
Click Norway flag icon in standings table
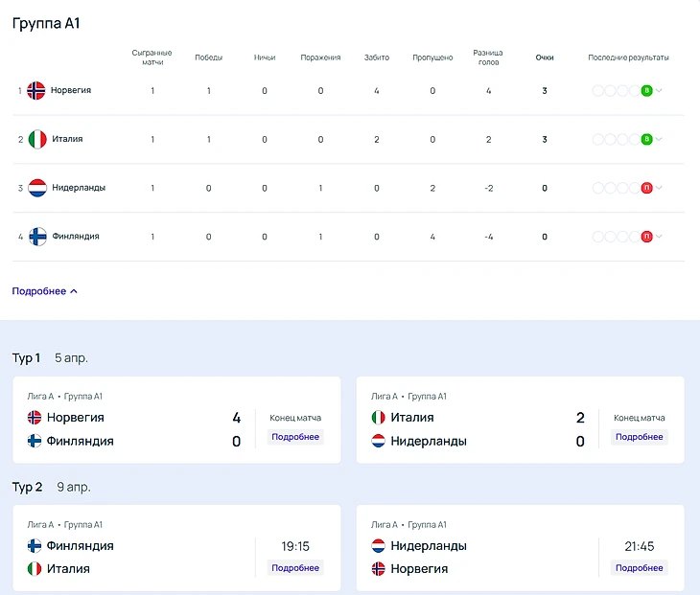point(37,91)
